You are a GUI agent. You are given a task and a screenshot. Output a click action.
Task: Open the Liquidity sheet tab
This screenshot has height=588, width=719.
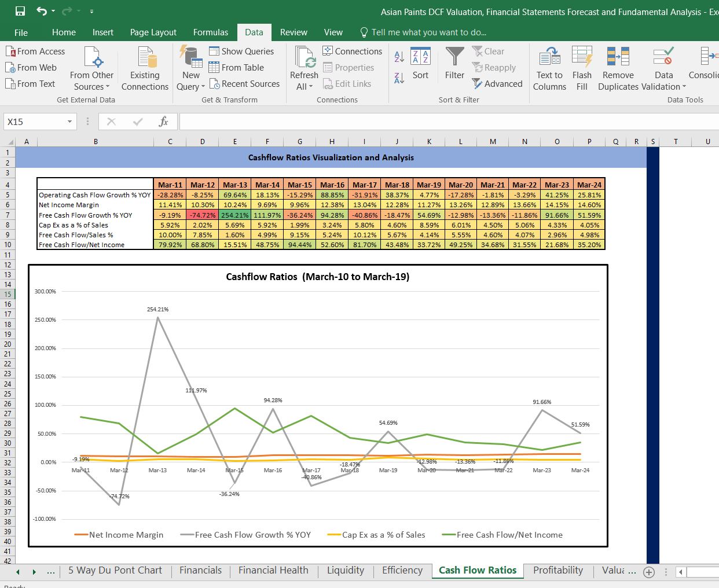click(346, 570)
